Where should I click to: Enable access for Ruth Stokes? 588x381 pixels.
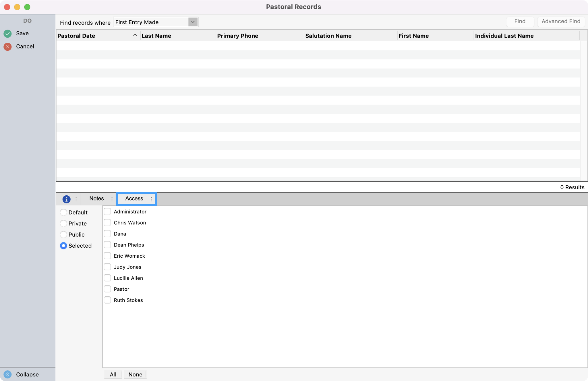coord(108,300)
